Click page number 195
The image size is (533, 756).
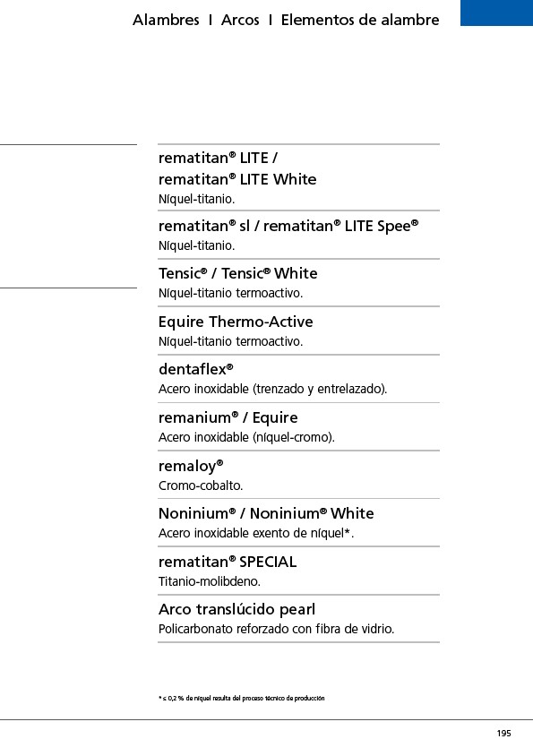(x=503, y=734)
